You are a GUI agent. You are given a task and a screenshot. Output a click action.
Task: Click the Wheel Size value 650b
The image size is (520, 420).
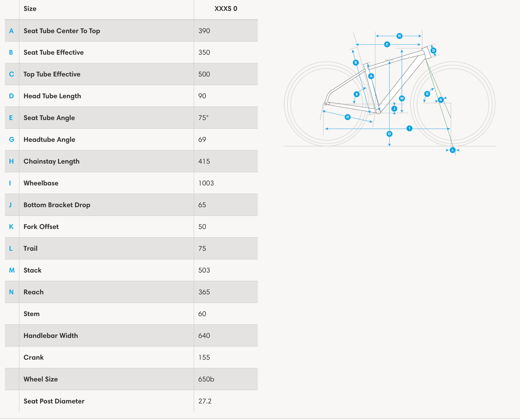pos(206,379)
